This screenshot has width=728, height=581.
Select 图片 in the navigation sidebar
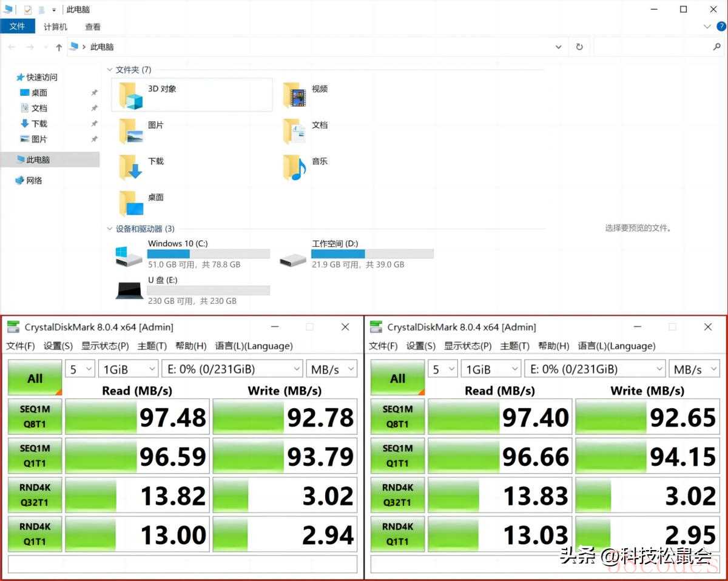tap(33, 139)
